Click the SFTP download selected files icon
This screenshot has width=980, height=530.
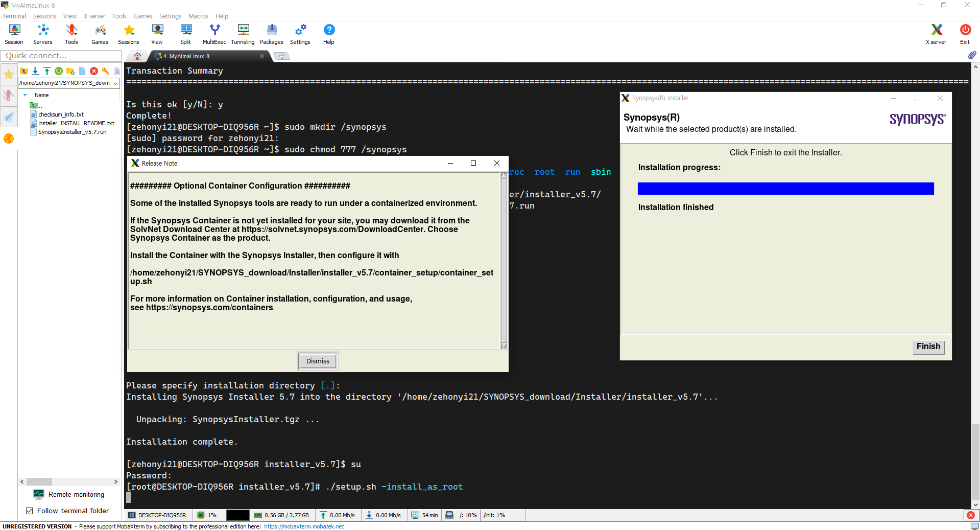click(x=35, y=71)
